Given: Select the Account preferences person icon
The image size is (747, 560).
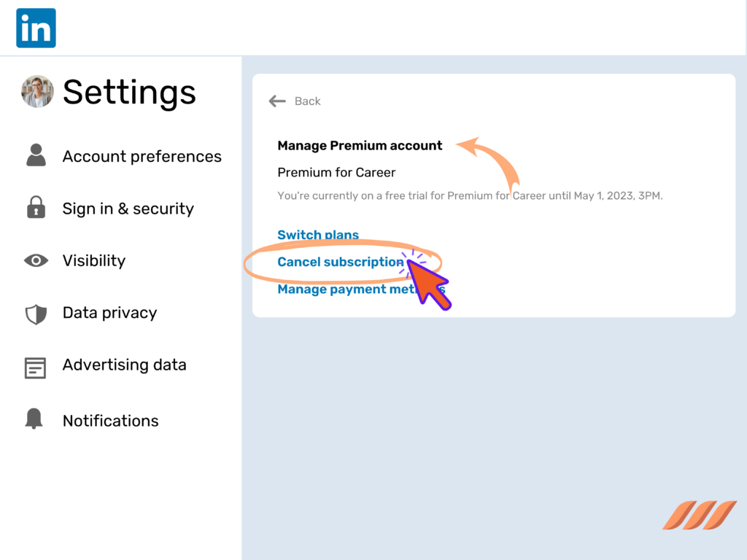Looking at the screenshot, I should [x=36, y=155].
